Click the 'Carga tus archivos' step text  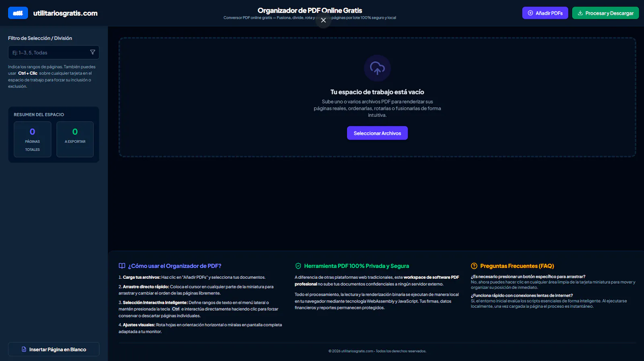(192, 277)
